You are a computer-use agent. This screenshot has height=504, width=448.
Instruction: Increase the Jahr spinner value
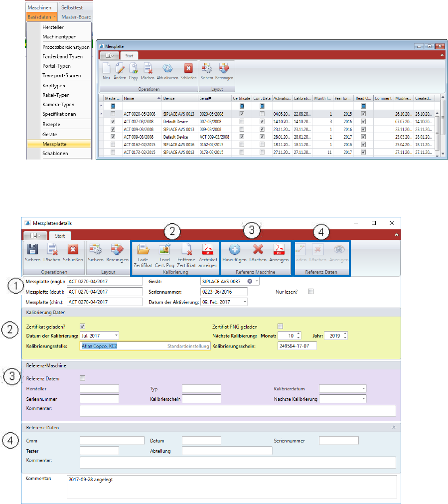pos(345,334)
